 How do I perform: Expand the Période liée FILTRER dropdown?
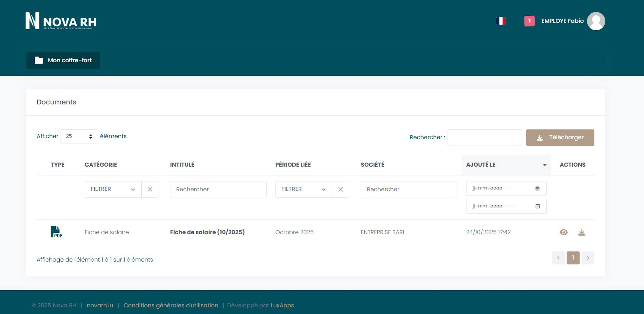pos(304,189)
